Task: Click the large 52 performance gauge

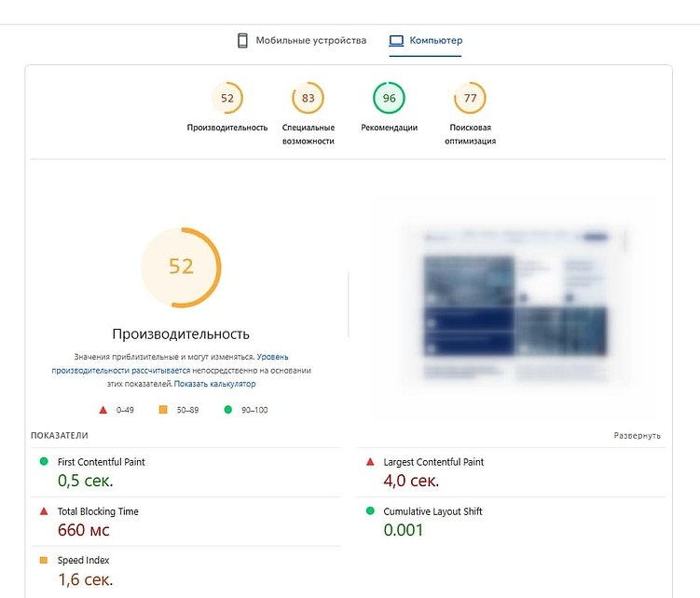Action: 181,267
